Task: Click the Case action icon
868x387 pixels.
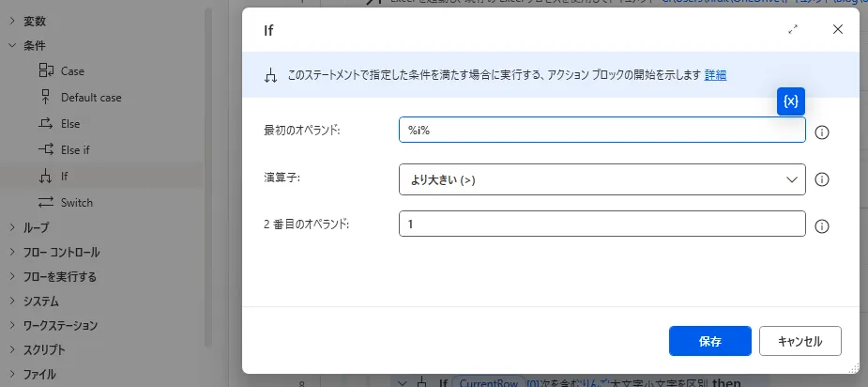Action: tap(46, 70)
